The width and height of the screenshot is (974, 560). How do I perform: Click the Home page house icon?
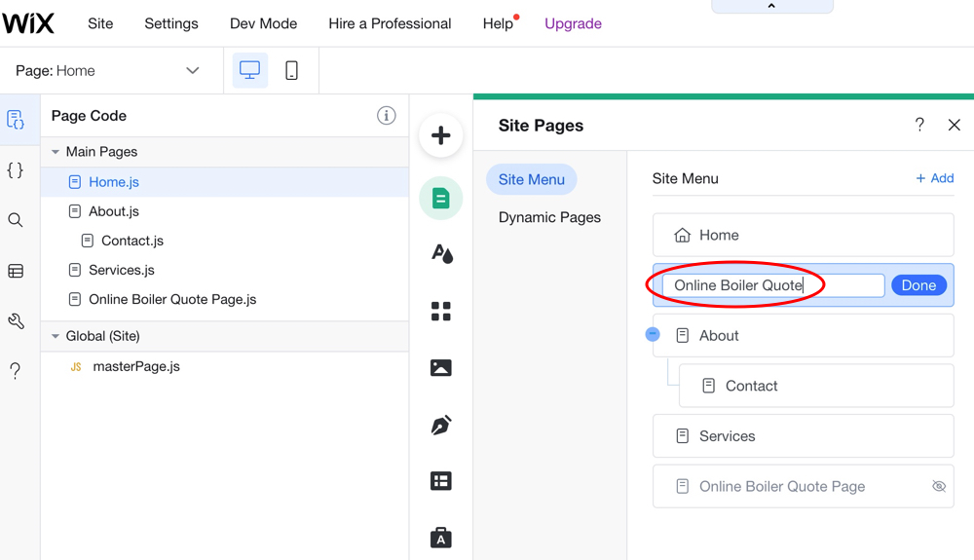click(x=682, y=236)
